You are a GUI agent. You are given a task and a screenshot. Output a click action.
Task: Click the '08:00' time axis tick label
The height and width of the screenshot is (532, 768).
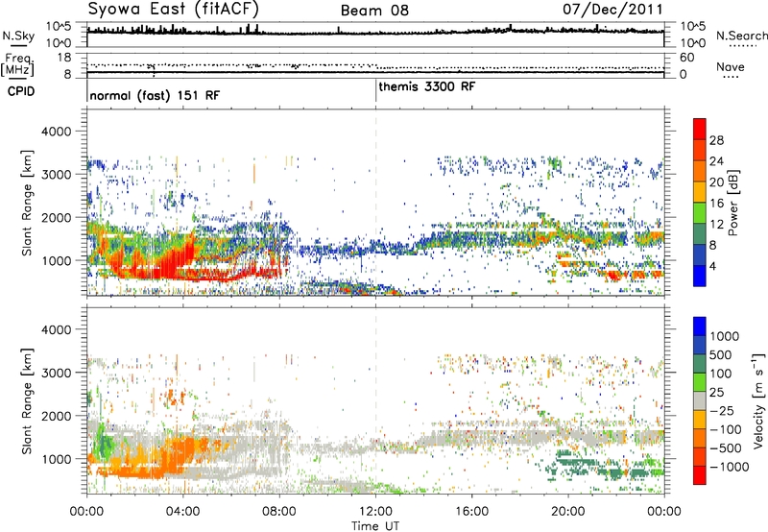279,512
